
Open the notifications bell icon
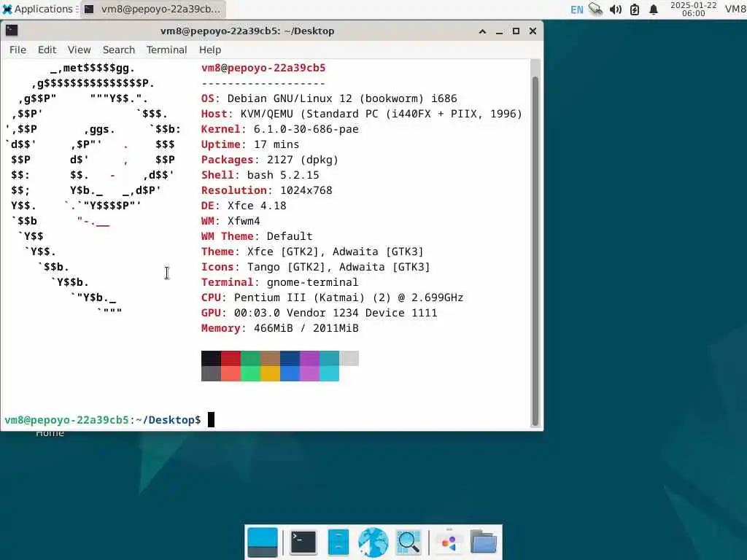654,9
